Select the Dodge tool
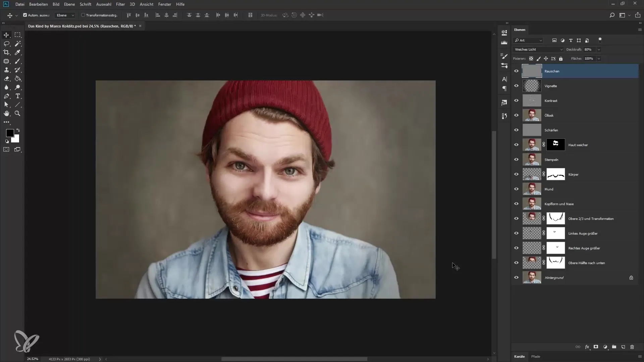 (x=17, y=87)
